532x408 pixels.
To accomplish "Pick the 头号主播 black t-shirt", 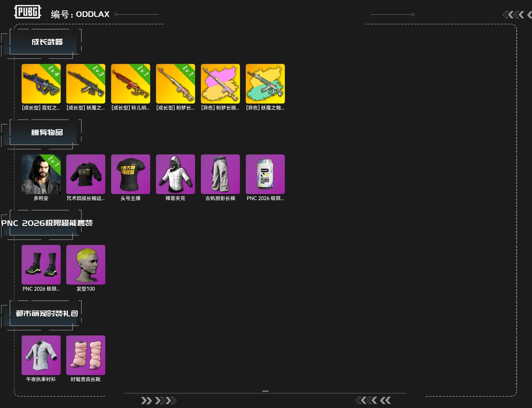I will pos(131,174).
